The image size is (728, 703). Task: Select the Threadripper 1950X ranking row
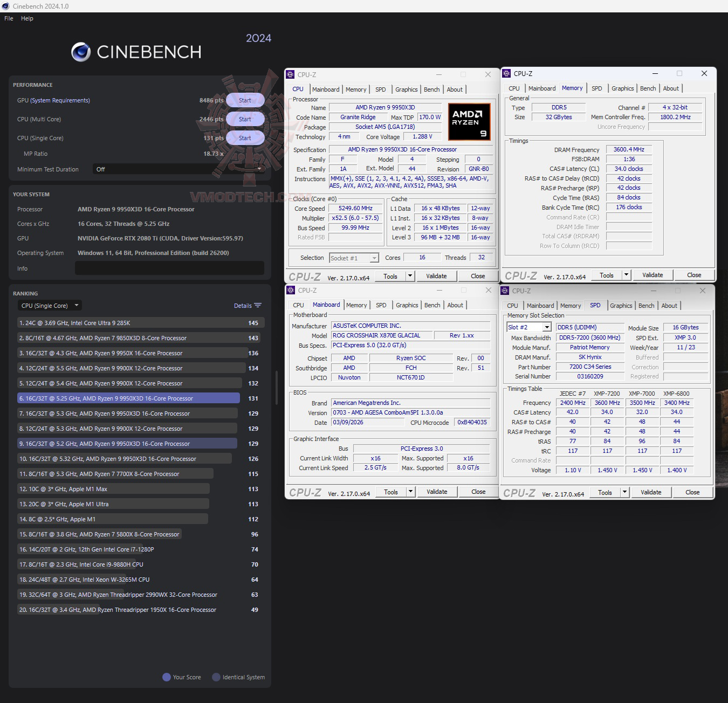[141, 610]
